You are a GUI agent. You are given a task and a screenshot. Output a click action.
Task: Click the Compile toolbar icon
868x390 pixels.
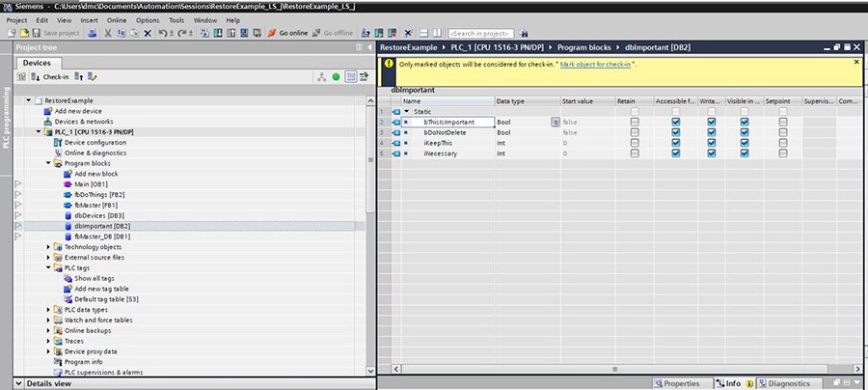[204, 33]
